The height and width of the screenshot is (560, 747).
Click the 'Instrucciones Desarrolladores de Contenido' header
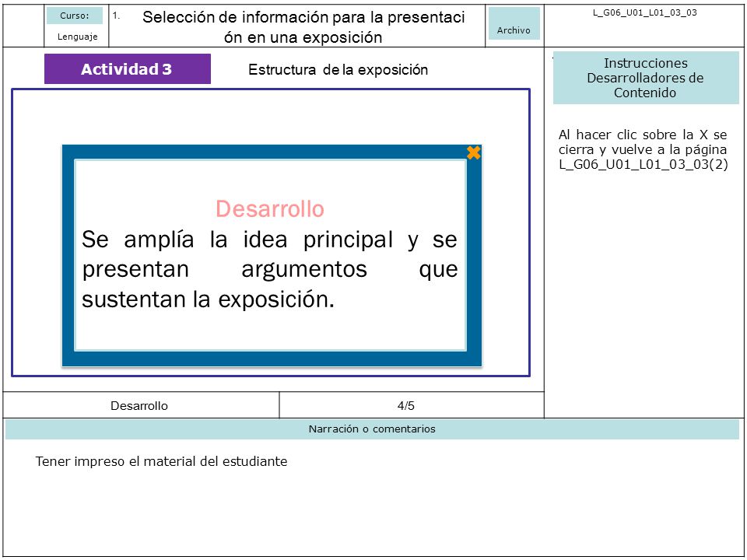[x=646, y=78]
